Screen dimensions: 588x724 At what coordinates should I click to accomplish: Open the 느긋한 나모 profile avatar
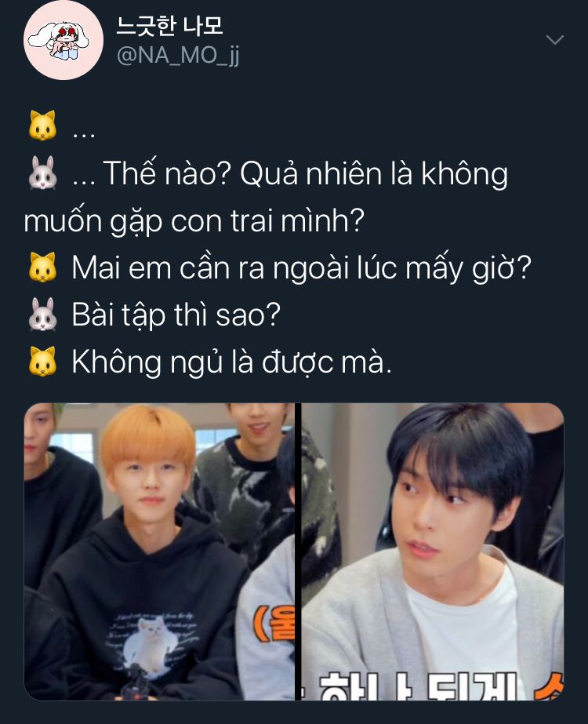pyautogui.click(x=64, y=40)
